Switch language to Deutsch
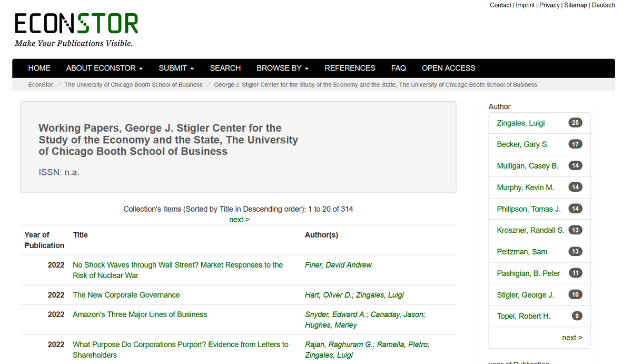632x364 pixels. click(603, 5)
